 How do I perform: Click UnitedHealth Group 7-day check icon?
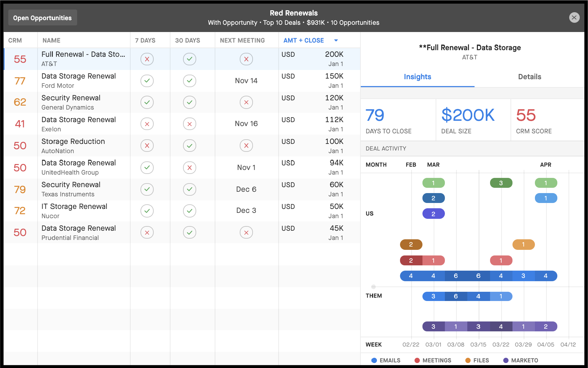point(147,168)
